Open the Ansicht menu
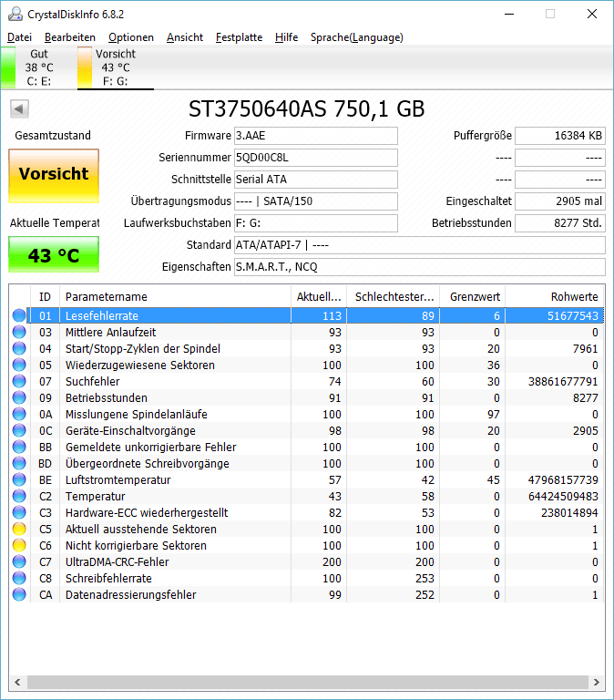 point(185,37)
